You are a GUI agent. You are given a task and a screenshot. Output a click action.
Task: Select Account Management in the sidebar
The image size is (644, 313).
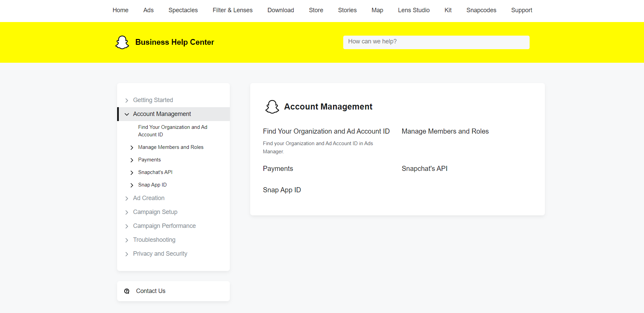[162, 114]
